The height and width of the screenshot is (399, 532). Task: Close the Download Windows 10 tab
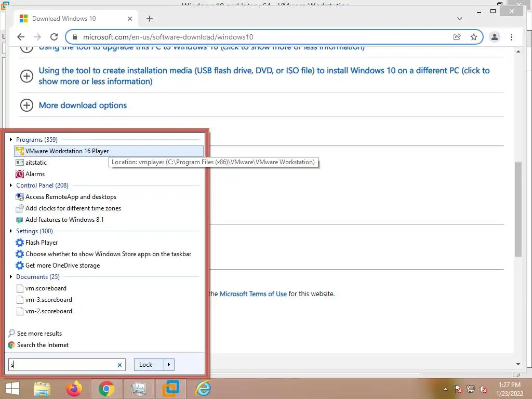pyautogui.click(x=129, y=19)
